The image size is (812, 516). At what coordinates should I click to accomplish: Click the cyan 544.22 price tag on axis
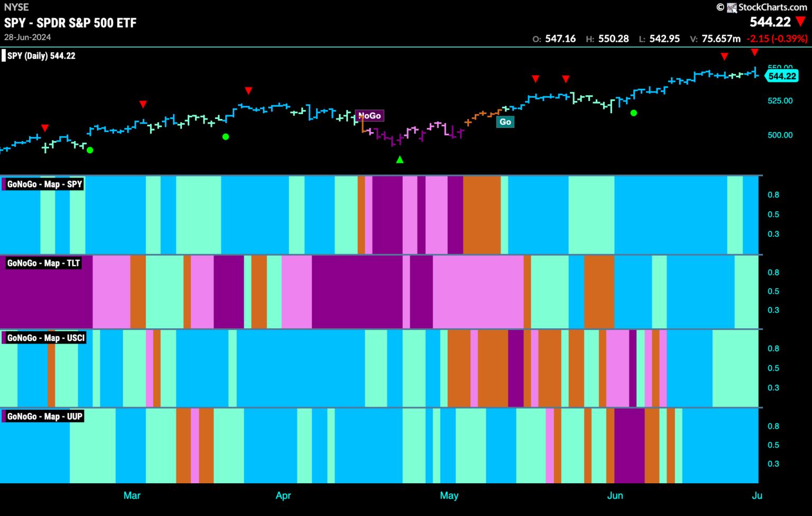pos(781,76)
